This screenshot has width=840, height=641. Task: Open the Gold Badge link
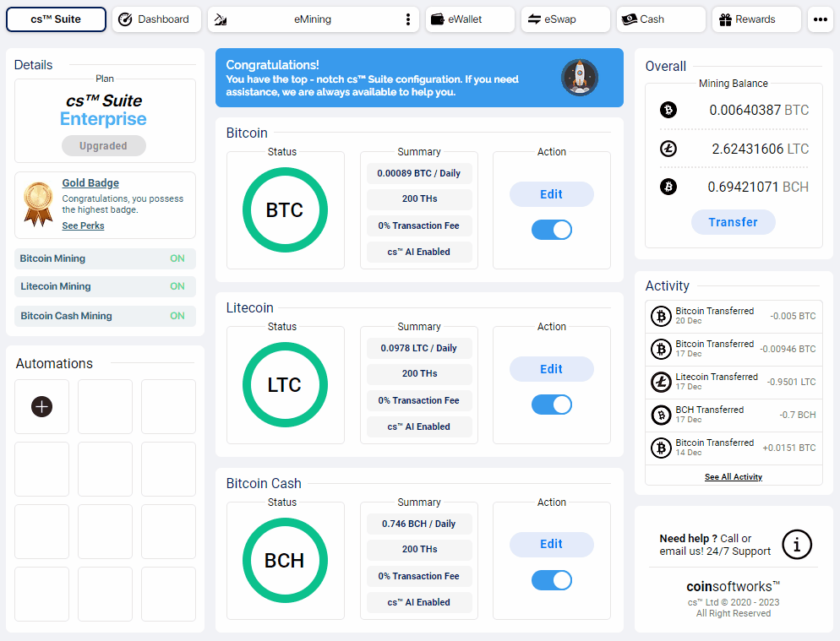[x=90, y=182]
